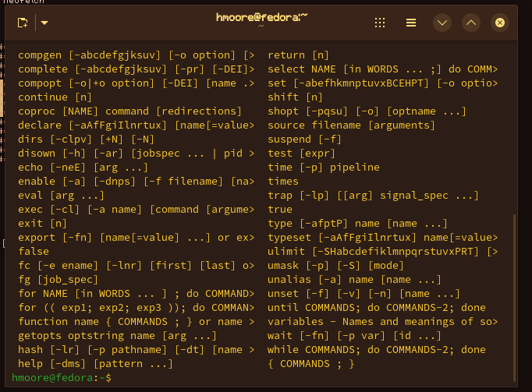Click the 'coproc [NAME] command' line
The image size is (532, 392).
click(129, 111)
